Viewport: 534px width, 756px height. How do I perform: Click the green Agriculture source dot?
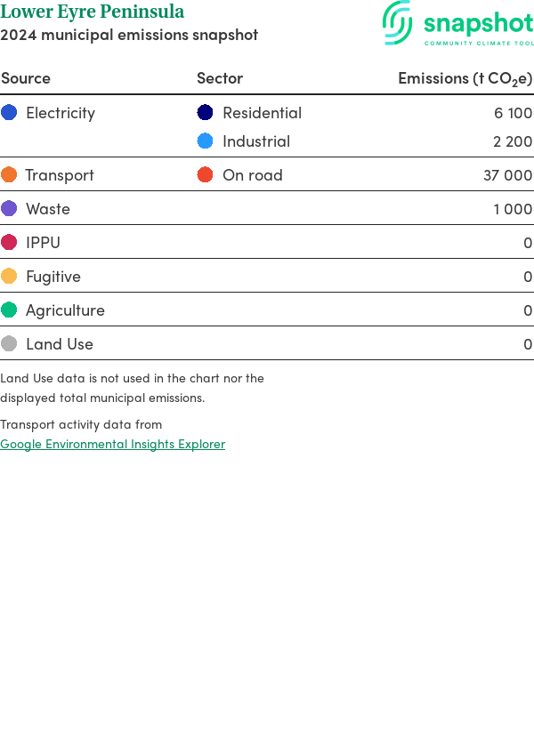tap(9, 310)
